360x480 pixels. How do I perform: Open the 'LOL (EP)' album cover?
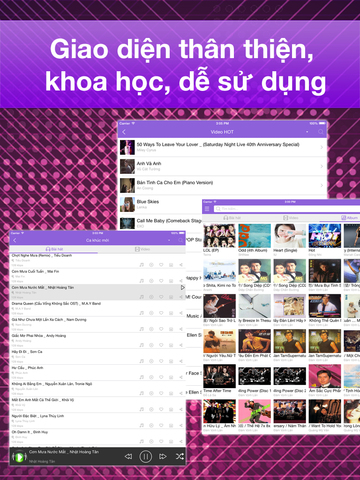pos(219,236)
